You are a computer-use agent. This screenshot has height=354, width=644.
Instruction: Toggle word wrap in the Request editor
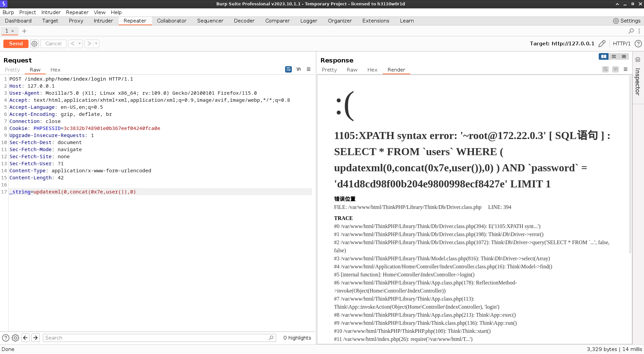[288, 69]
